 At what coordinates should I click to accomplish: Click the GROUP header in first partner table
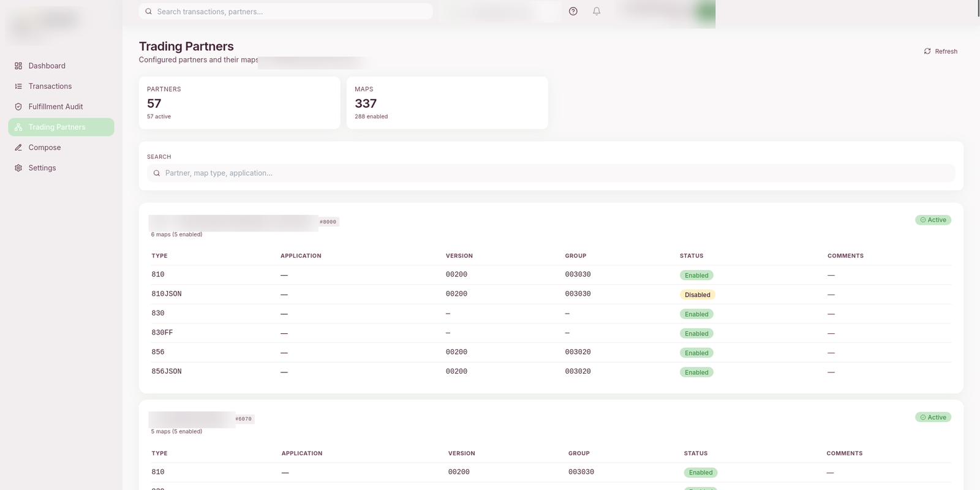(x=576, y=256)
